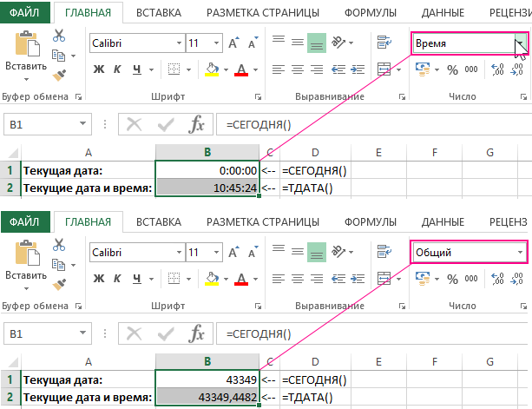This screenshot has width=532, height=409.
Task: Open the ФАЙЛ menu button in the lower ribbon
Action: click(x=24, y=222)
